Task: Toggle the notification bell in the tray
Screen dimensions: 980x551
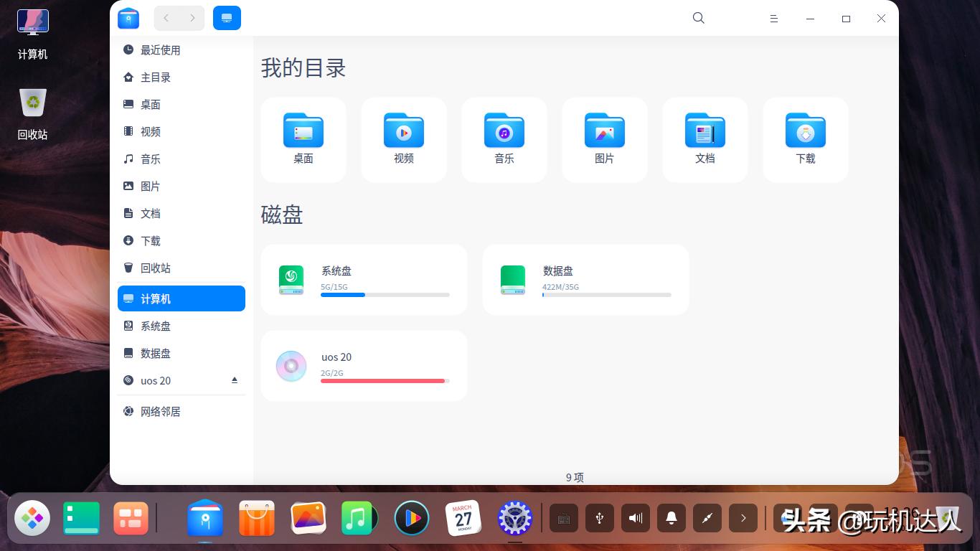Action: coord(671,517)
